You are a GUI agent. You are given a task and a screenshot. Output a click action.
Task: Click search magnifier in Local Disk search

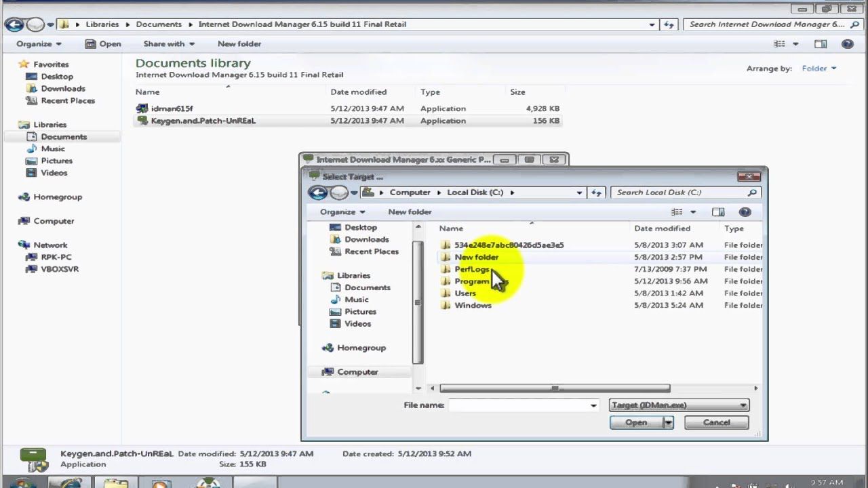click(752, 192)
